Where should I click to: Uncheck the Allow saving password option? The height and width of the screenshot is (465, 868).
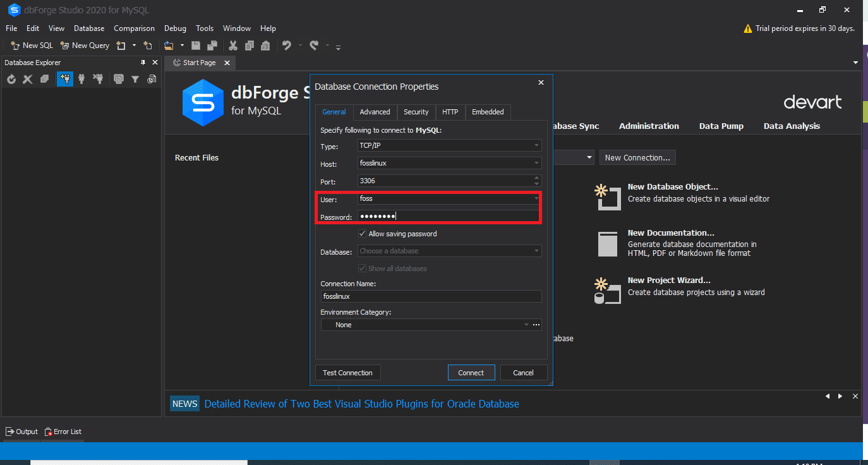[362, 233]
